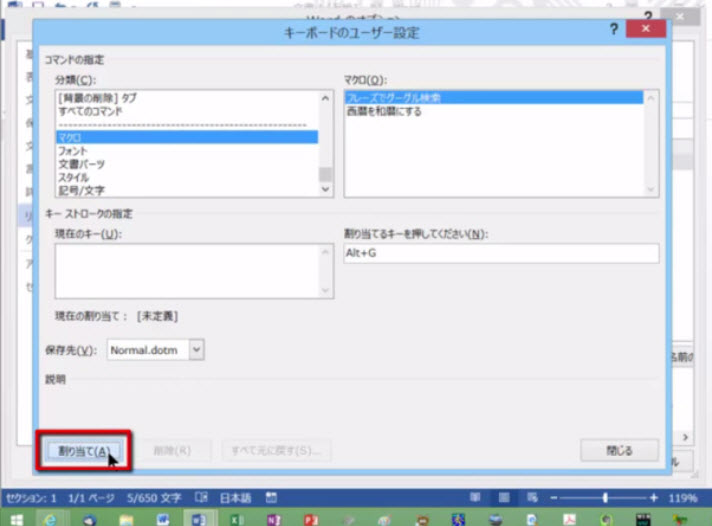
Task: Click the 閉じる (Close) button
Action: [619, 450]
